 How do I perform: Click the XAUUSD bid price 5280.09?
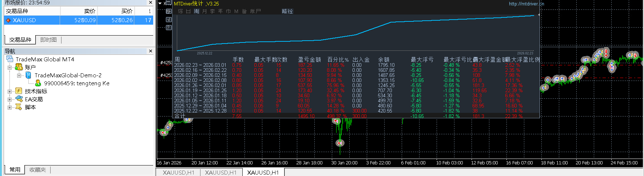pos(85,20)
